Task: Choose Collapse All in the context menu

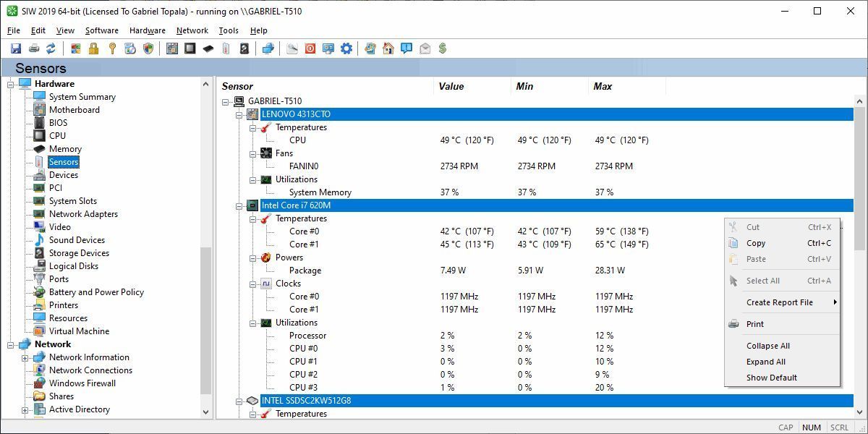Action: pos(783,346)
